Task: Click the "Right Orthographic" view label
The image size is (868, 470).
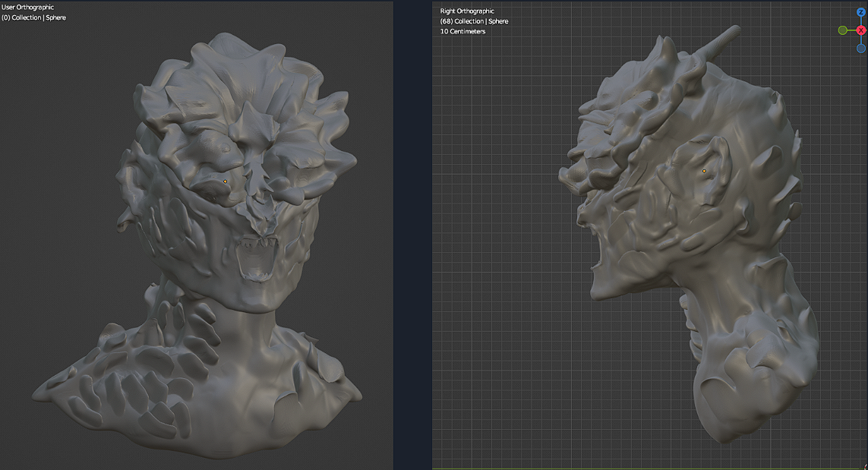Action: tap(467, 11)
